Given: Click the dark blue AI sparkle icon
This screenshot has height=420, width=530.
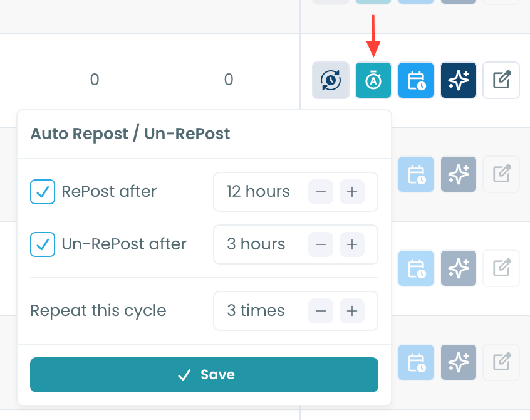Looking at the screenshot, I should pyautogui.click(x=459, y=80).
